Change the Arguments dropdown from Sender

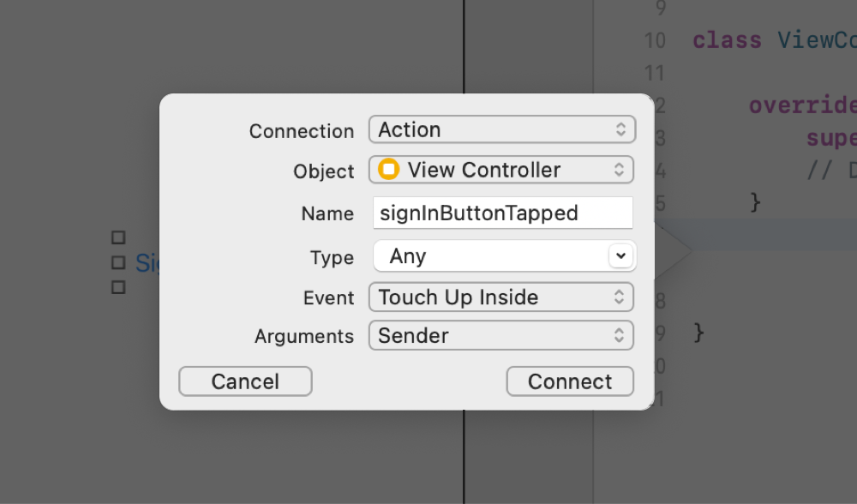501,335
